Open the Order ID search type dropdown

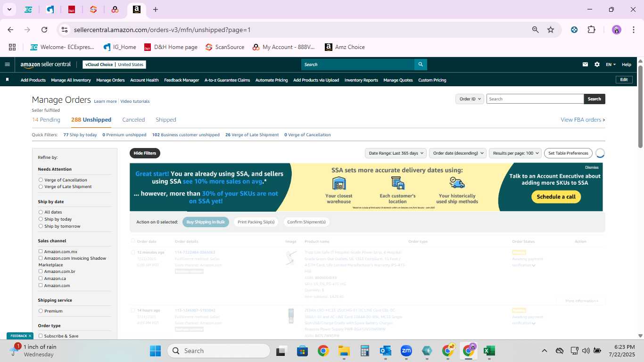tap(470, 99)
